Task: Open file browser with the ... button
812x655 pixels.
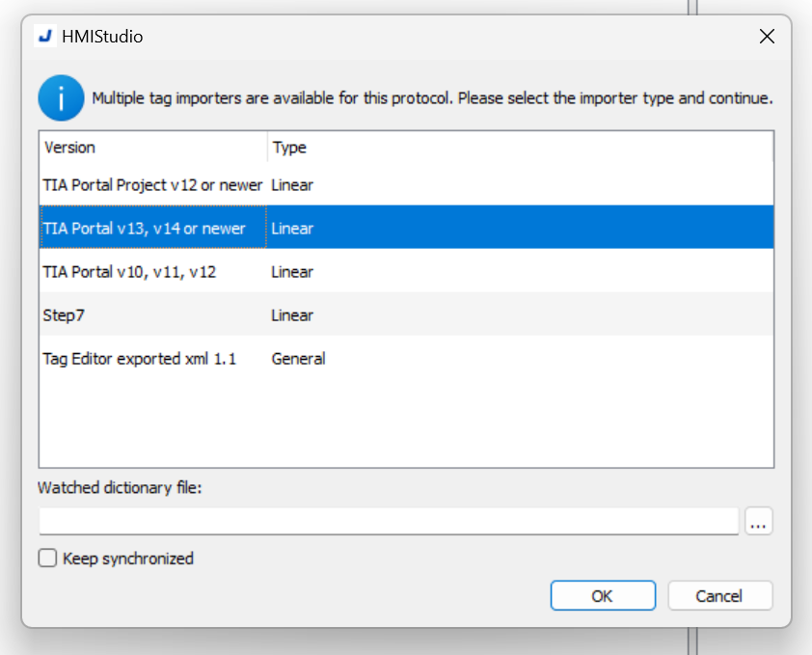Action: pos(759,521)
